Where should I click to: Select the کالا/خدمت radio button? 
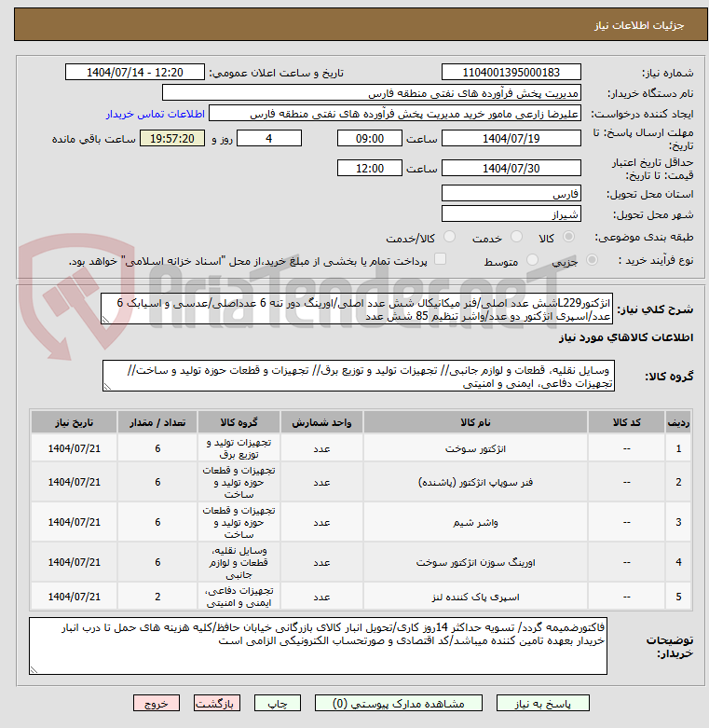449,238
